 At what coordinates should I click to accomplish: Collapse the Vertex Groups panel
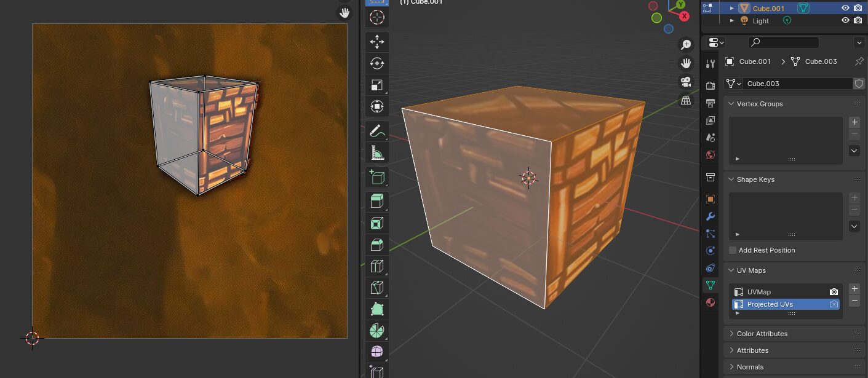[730, 104]
